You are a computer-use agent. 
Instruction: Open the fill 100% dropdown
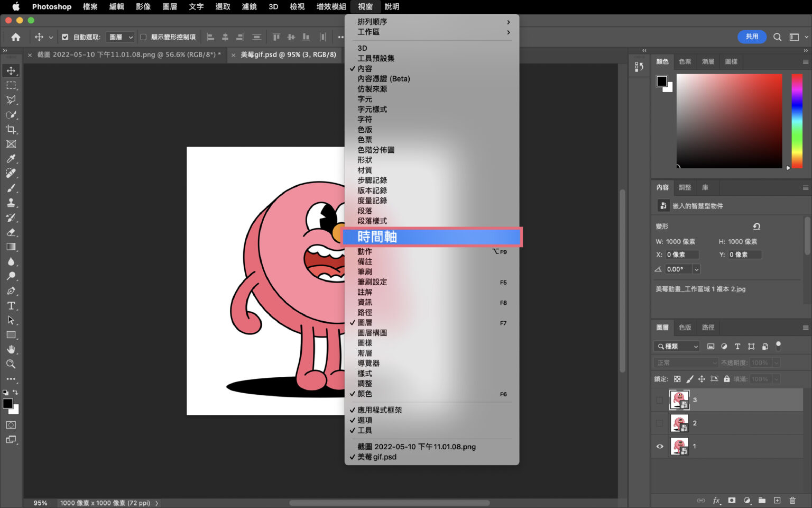coord(776,379)
